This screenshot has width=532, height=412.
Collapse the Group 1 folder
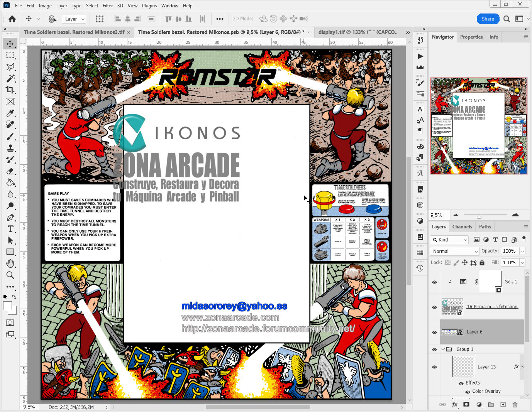[x=443, y=349]
